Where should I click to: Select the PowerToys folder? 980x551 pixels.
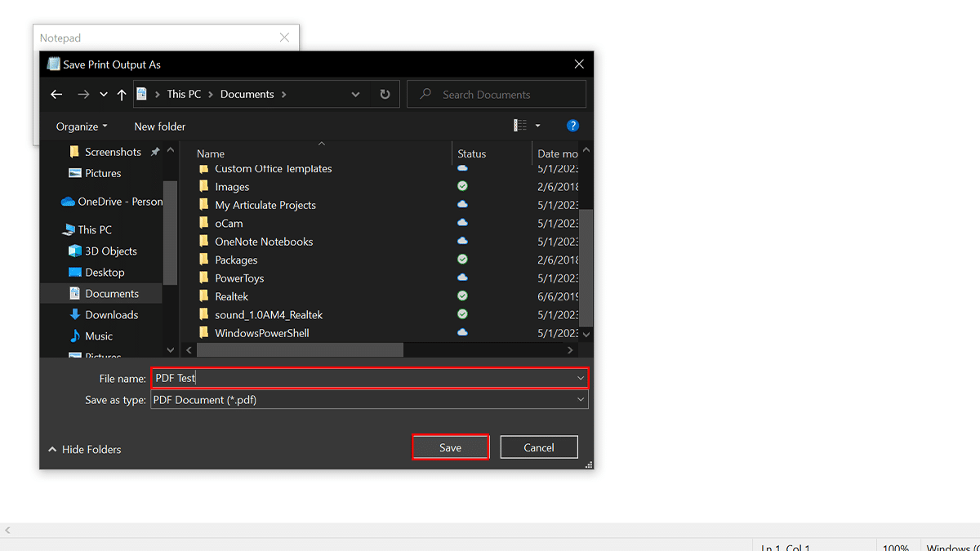pos(239,278)
